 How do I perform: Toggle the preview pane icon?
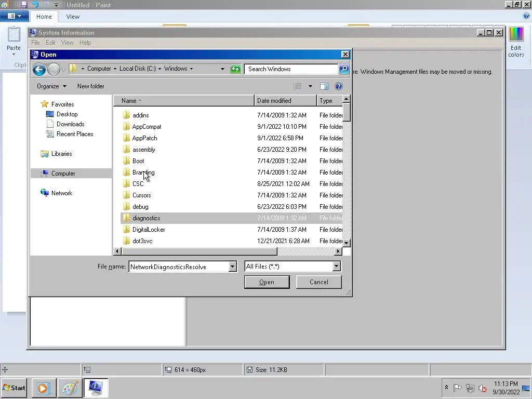(x=324, y=86)
